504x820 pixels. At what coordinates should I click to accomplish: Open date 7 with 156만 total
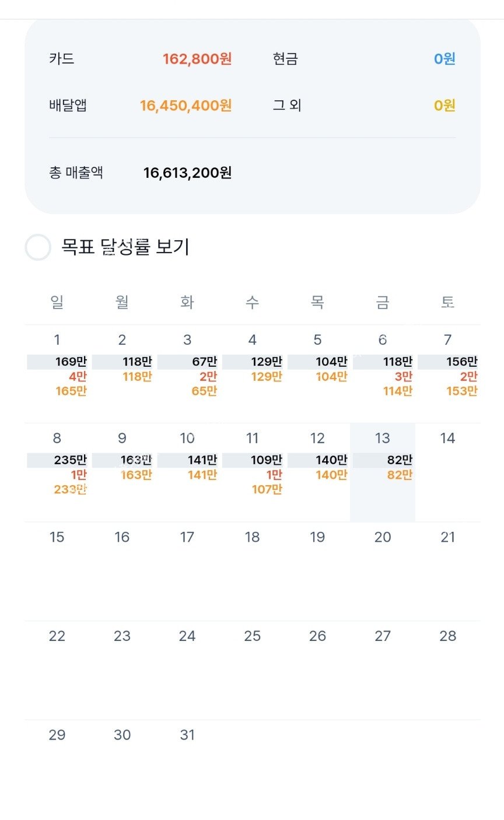coord(447,374)
